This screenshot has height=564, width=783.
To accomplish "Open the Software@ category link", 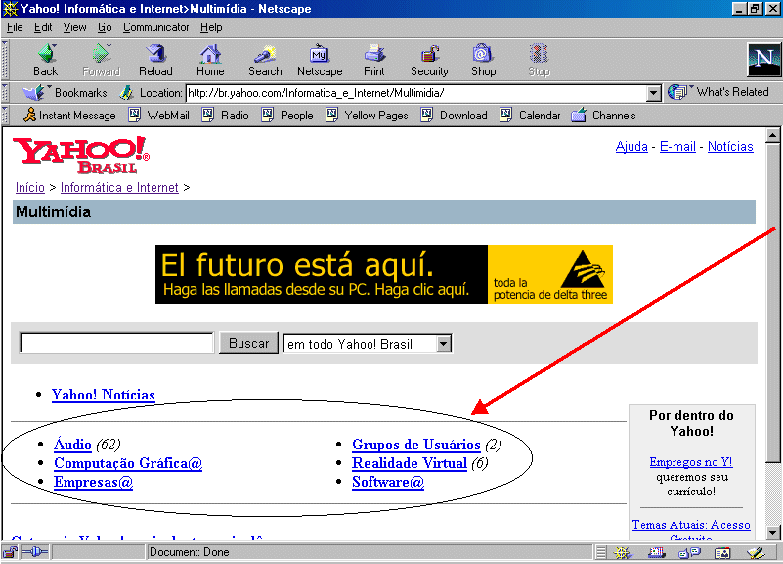I will [388, 482].
